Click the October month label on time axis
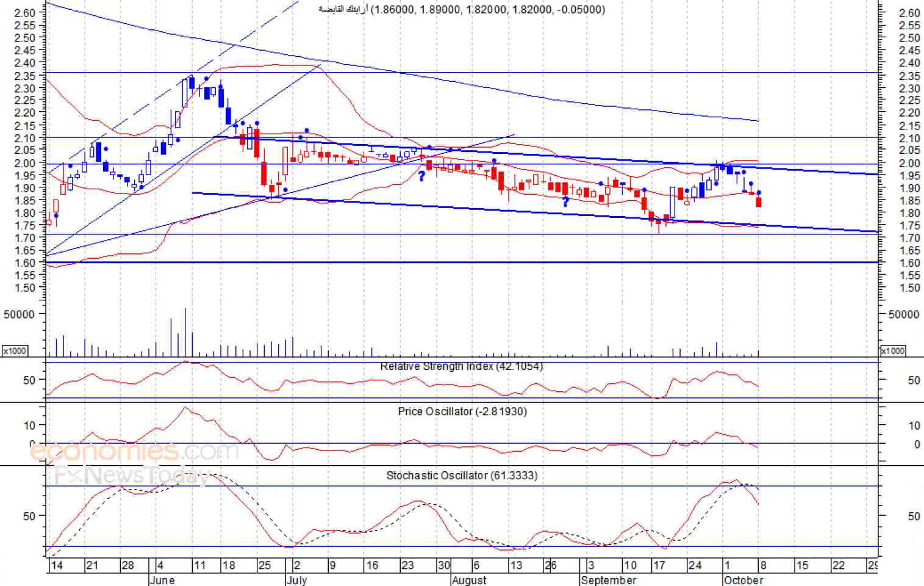 [x=743, y=580]
